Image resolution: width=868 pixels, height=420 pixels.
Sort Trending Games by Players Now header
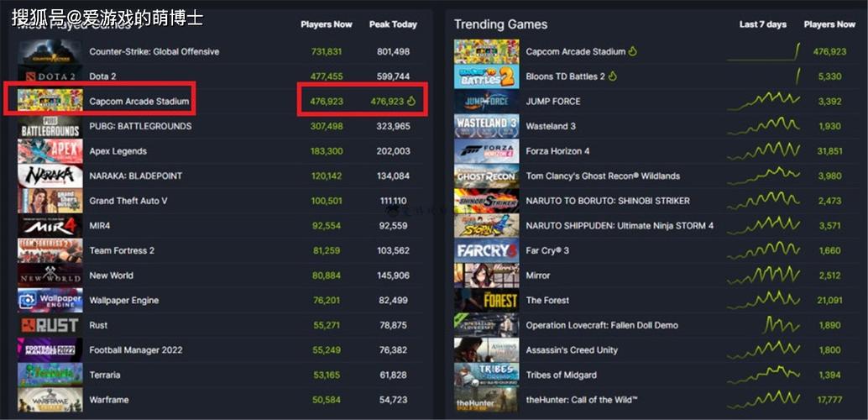coord(829,24)
